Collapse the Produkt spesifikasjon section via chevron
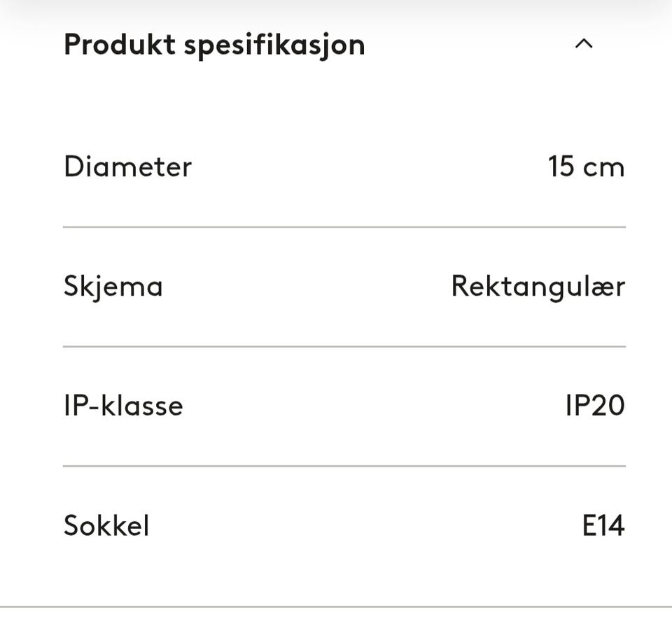The width and height of the screenshot is (672, 624). (x=584, y=43)
